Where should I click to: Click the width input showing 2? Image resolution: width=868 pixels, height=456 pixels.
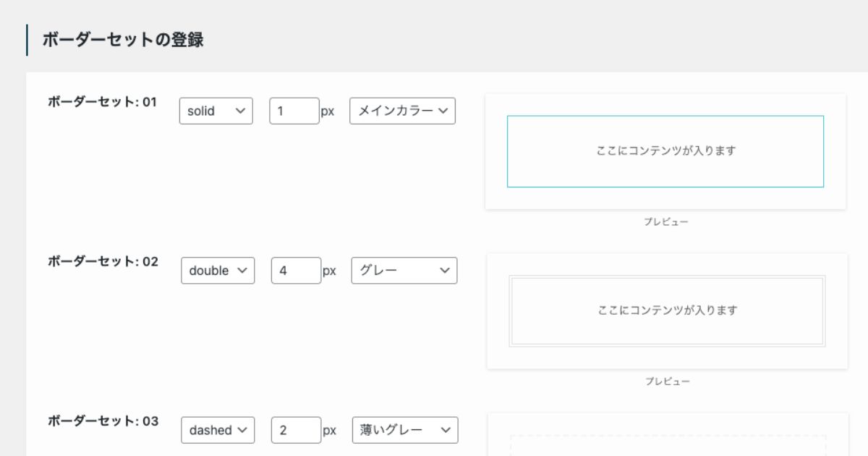pos(295,430)
